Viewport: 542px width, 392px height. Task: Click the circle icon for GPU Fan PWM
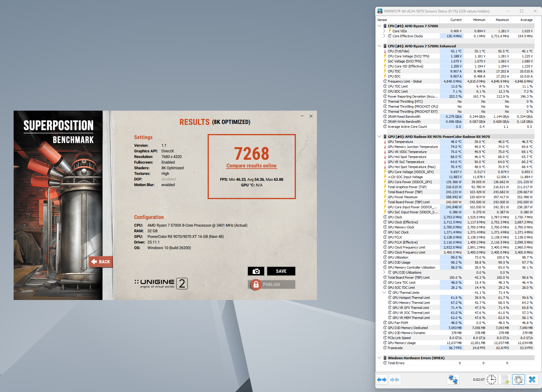pyautogui.click(x=385, y=323)
